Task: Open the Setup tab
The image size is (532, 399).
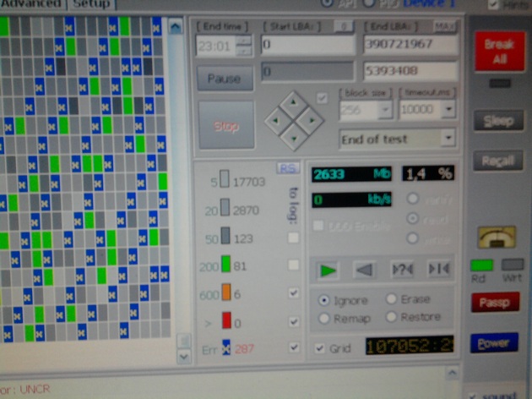Action: point(90,3)
